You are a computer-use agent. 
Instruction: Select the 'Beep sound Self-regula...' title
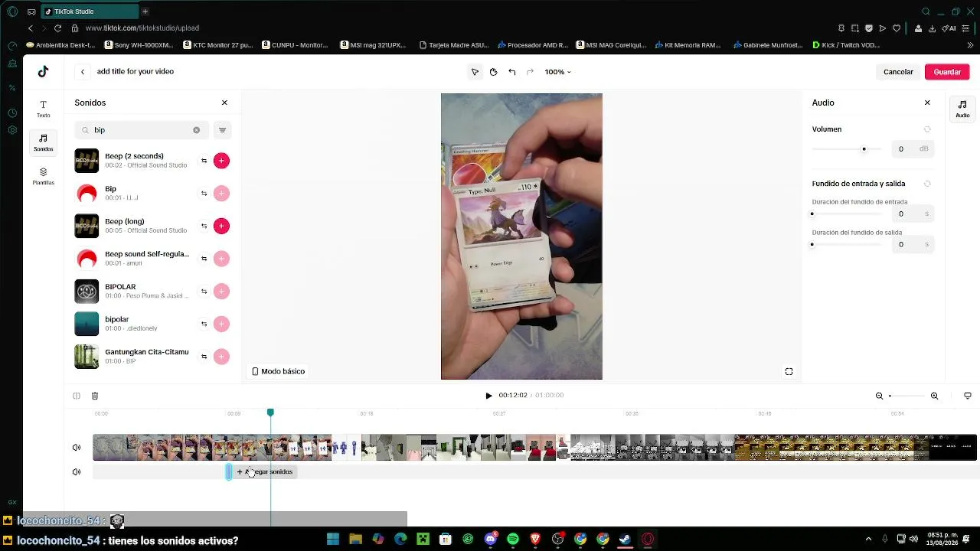click(147, 254)
